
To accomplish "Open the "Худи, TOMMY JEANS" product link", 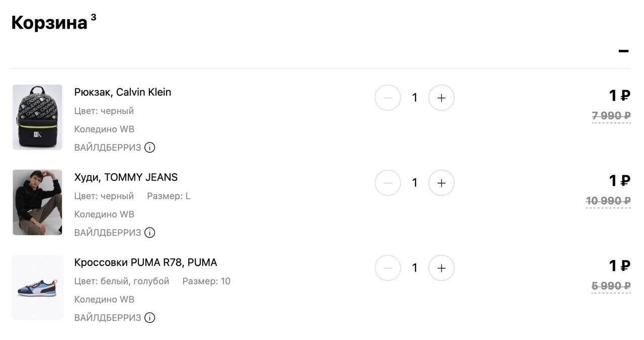I will tap(126, 177).
